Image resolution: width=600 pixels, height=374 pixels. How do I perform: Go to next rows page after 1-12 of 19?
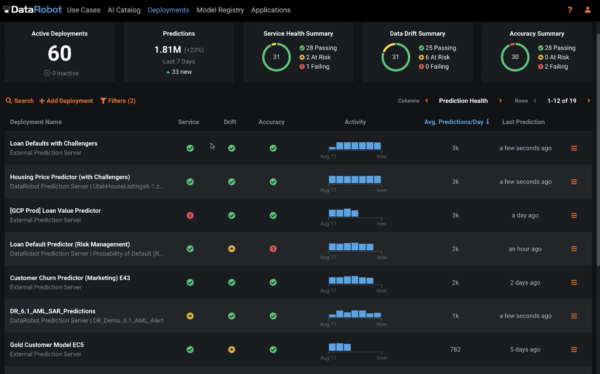click(589, 101)
